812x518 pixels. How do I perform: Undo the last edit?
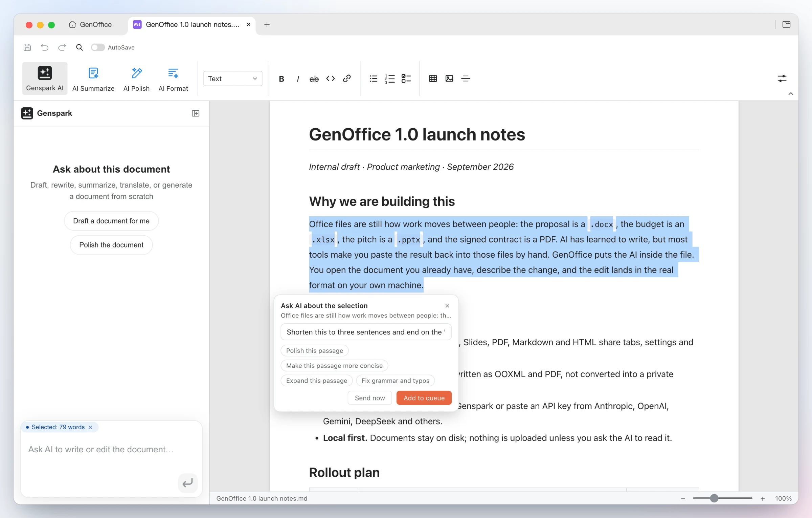[45, 47]
